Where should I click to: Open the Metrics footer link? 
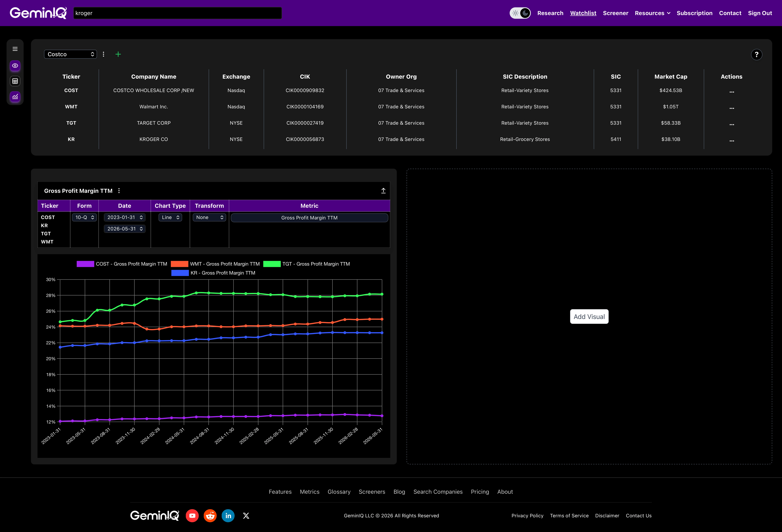coord(310,492)
